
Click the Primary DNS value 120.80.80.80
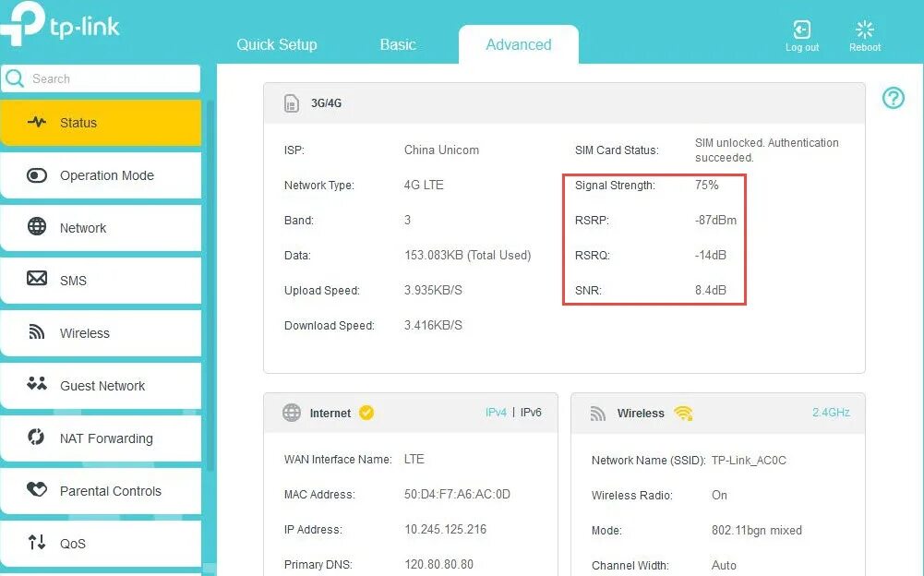click(439, 564)
